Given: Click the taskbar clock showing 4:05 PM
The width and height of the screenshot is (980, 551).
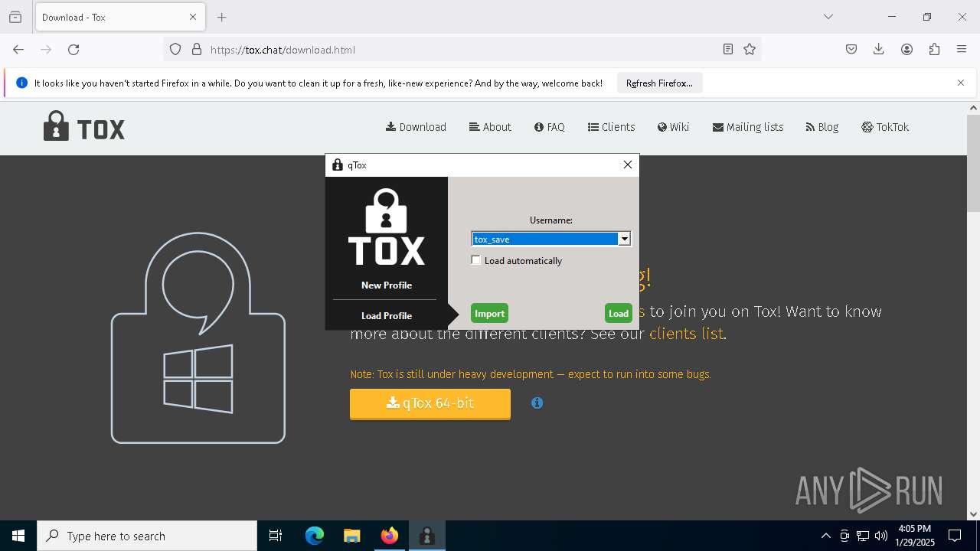Looking at the screenshot, I should pyautogui.click(x=915, y=536).
